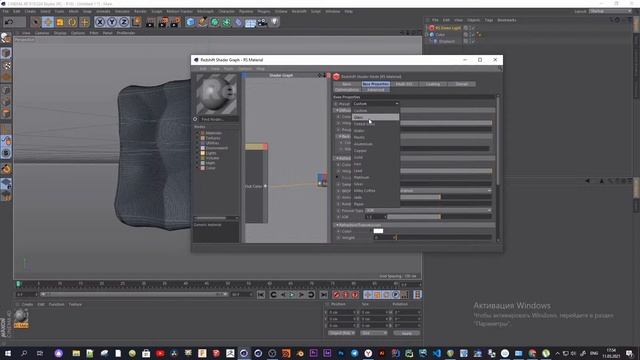Click the Find Nodes search field
Screen dimensions: 640x360
coord(218,119)
